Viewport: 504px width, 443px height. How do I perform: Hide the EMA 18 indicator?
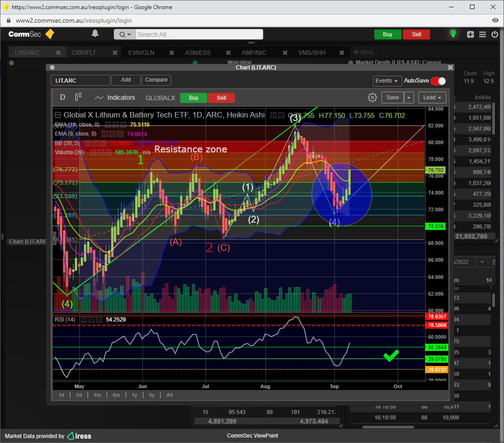[108, 124]
